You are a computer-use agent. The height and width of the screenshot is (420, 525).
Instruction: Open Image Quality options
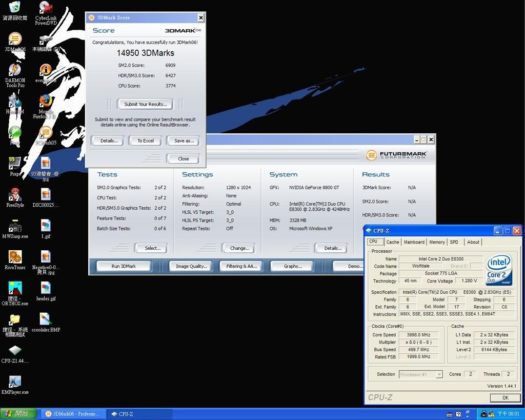[x=191, y=266]
